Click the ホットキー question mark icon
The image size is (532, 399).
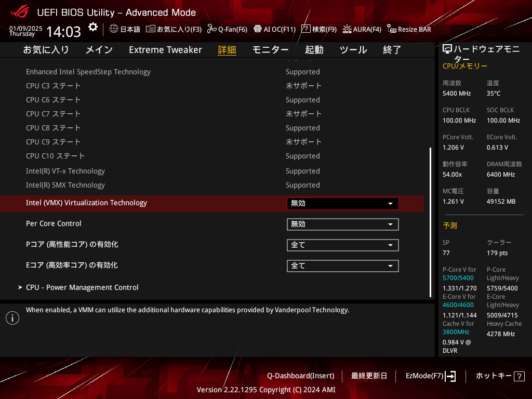518,376
